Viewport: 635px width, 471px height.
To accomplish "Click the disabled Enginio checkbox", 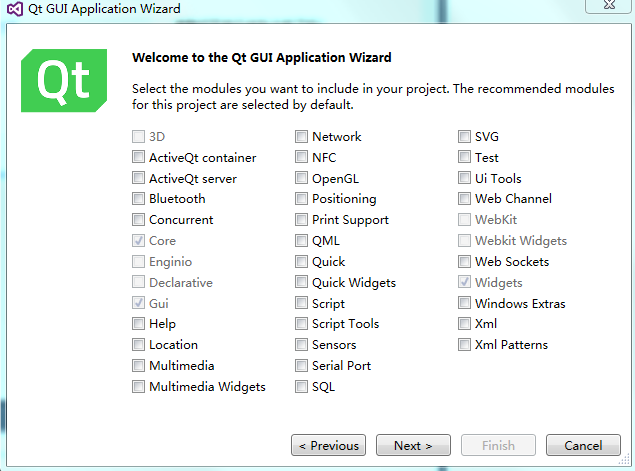I will point(139,262).
